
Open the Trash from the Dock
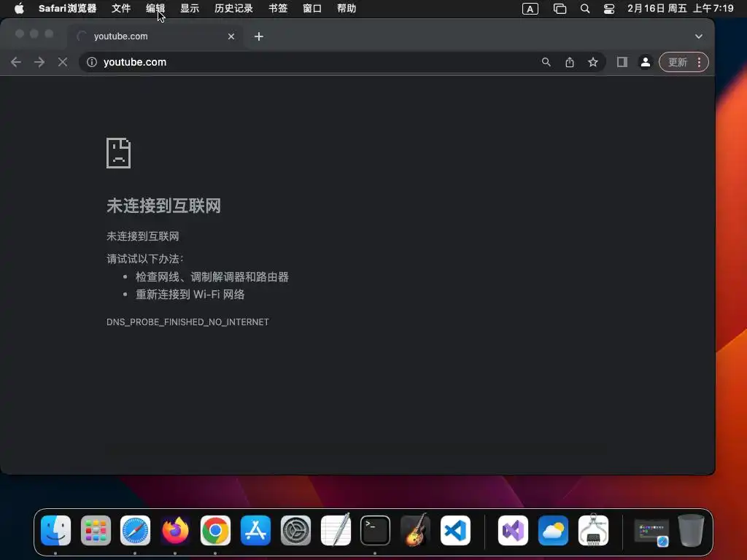pos(692,531)
